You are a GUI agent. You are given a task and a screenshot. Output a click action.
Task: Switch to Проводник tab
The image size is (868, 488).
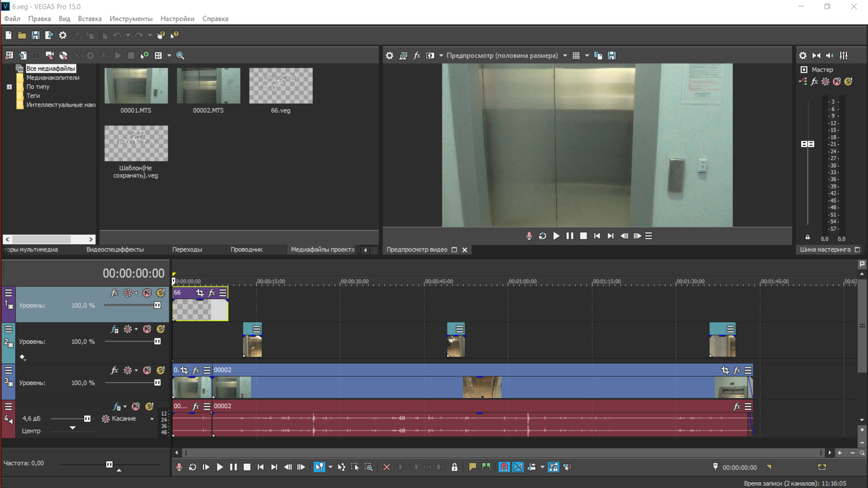coord(246,250)
